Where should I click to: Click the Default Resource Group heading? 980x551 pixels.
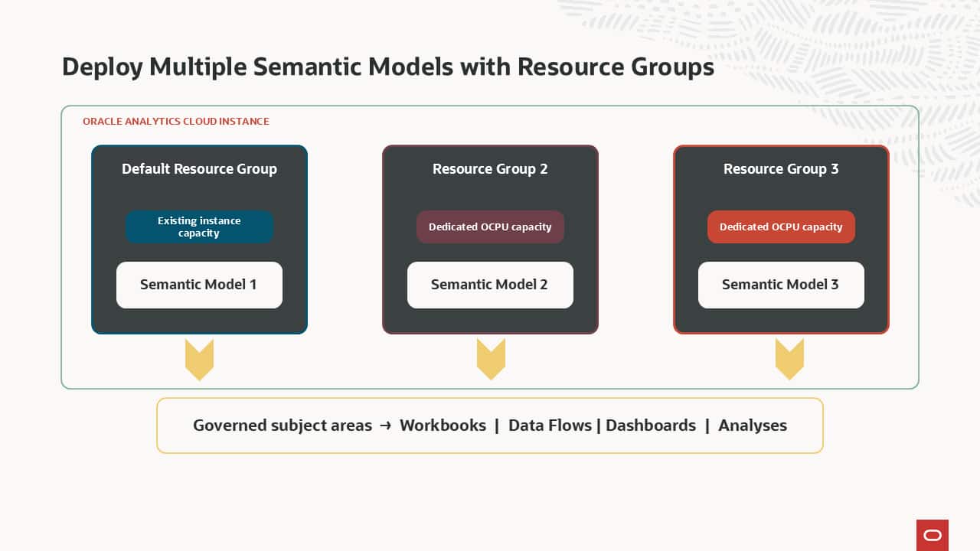[199, 169]
